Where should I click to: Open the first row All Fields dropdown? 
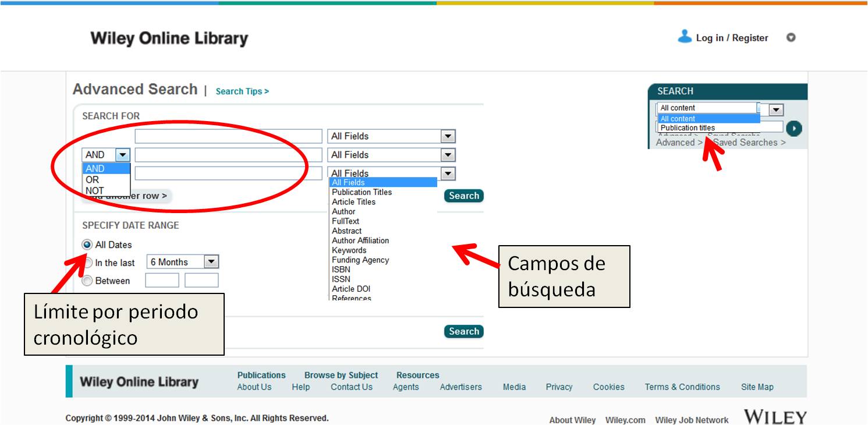pyautogui.click(x=391, y=136)
